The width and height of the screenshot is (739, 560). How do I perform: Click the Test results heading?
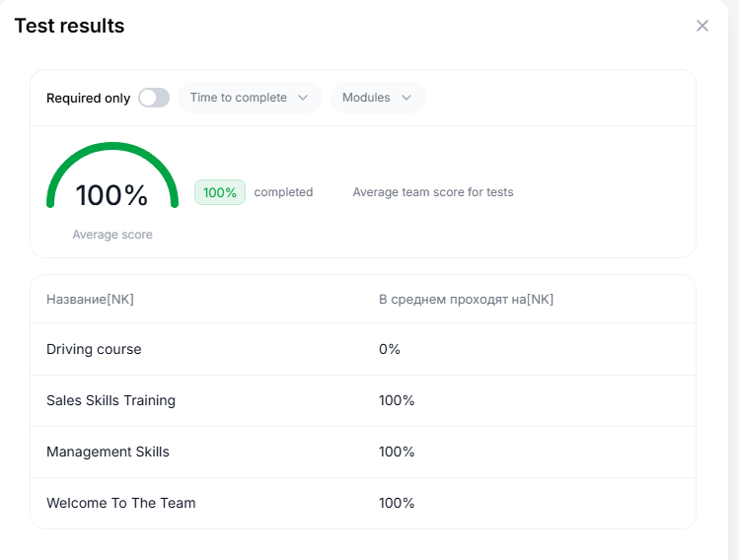[69, 26]
